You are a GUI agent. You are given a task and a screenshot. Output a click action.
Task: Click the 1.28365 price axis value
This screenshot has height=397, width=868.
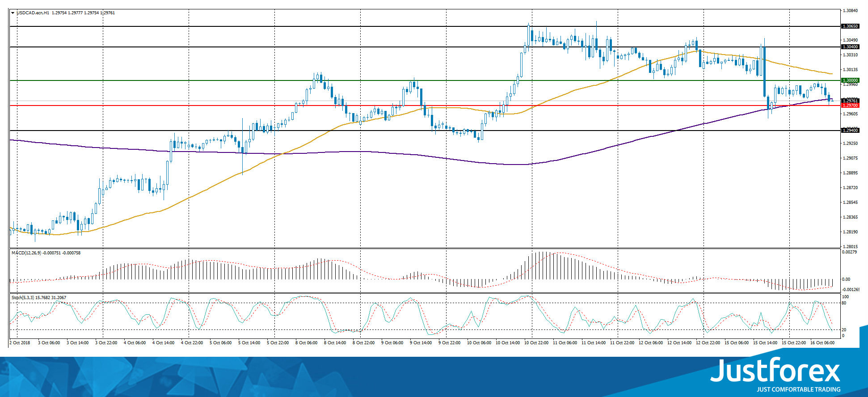pyautogui.click(x=850, y=217)
